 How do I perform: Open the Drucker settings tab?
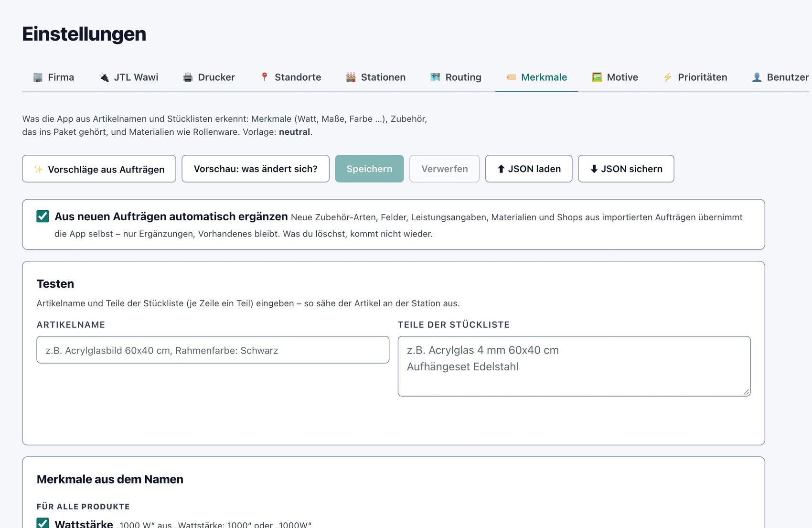[x=209, y=77]
